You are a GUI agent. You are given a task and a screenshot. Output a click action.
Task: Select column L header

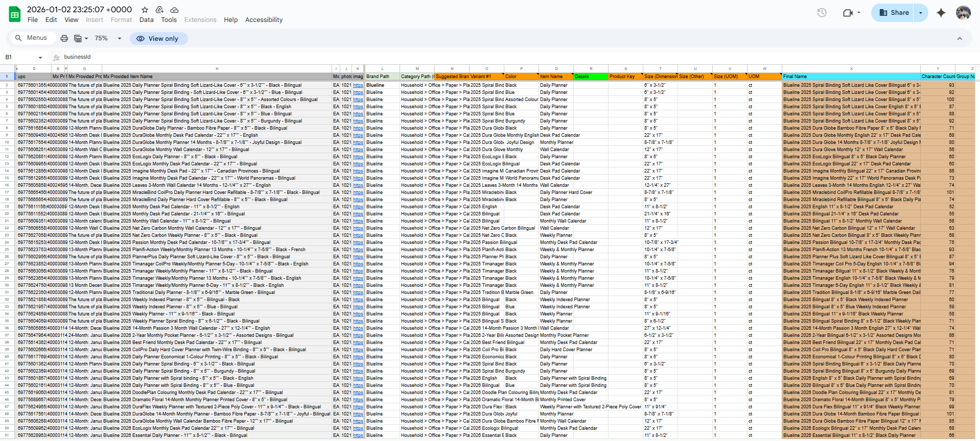click(382, 68)
